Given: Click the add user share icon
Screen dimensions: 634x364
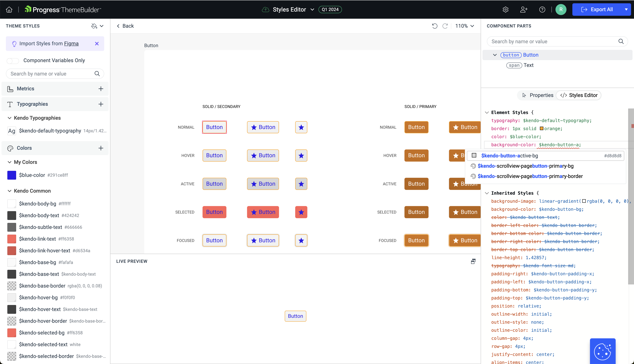Looking at the screenshot, I should [524, 10].
